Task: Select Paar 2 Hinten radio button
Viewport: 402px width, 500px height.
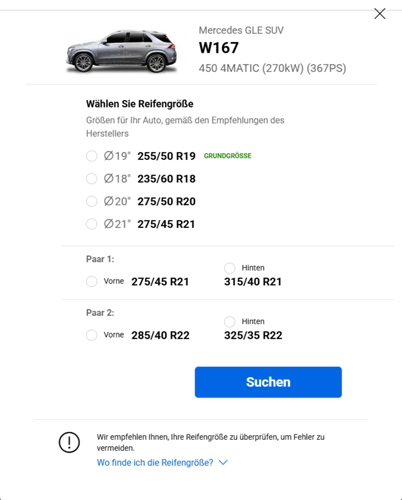Action: pyautogui.click(x=230, y=322)
